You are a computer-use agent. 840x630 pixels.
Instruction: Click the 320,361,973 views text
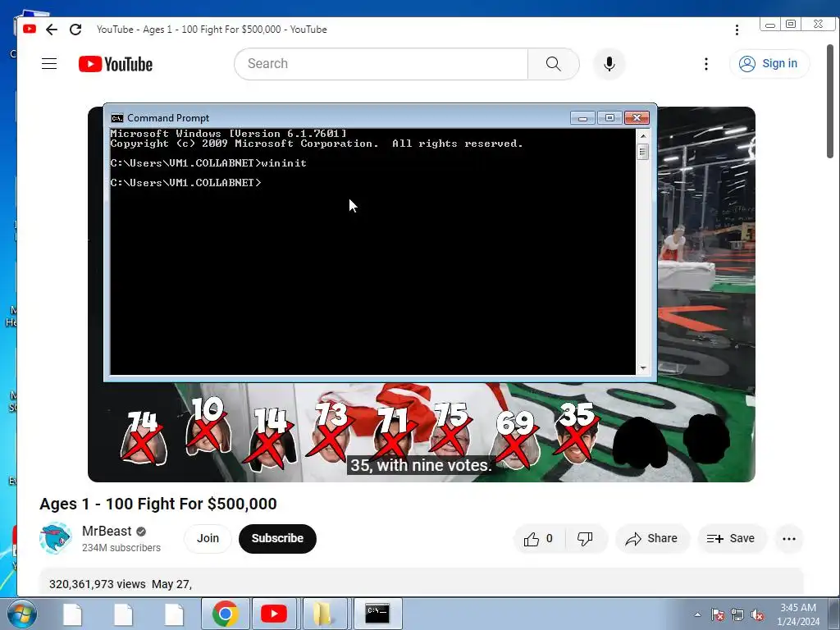click(x=98, y=584)
